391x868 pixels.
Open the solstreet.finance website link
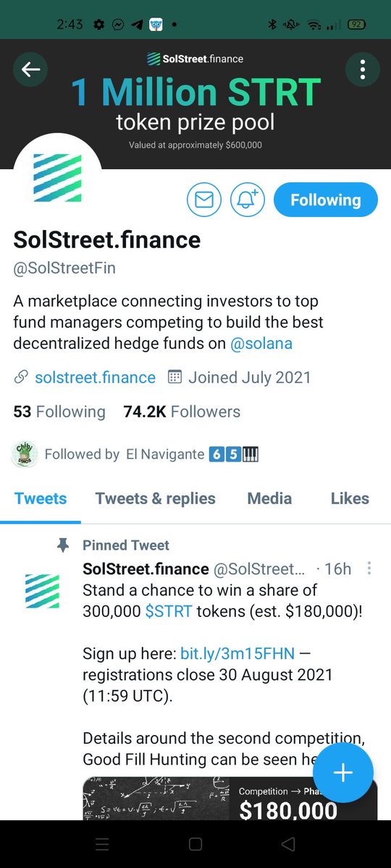coord(95,378)
